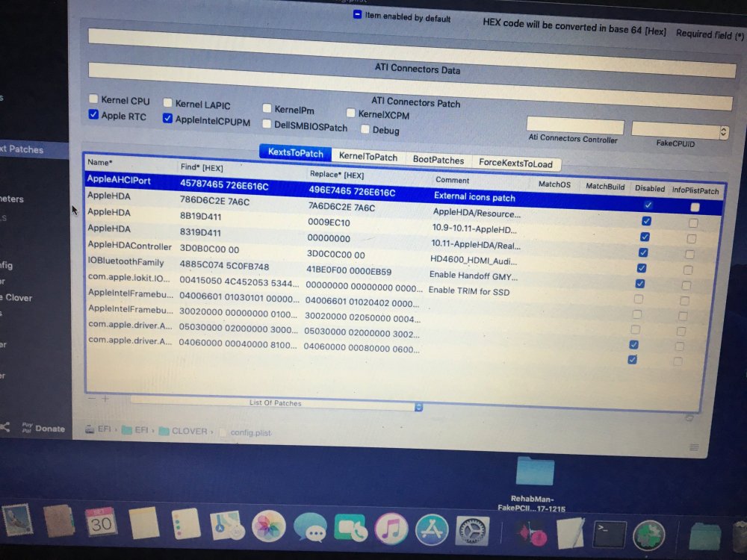The height and width of the screenshot is (560, 747).
Task: Turn on the Debug checkbox
Action: pyautogui.click(x=365, y=128)
